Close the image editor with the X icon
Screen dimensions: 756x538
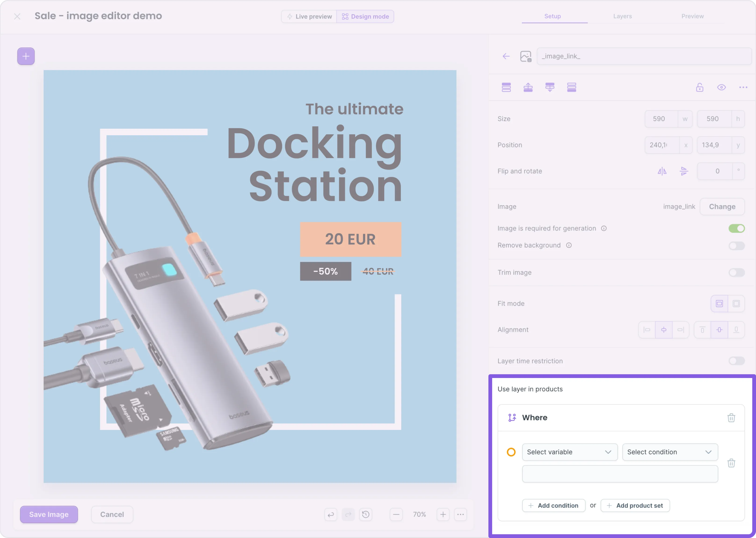click(x=17, y=16)
